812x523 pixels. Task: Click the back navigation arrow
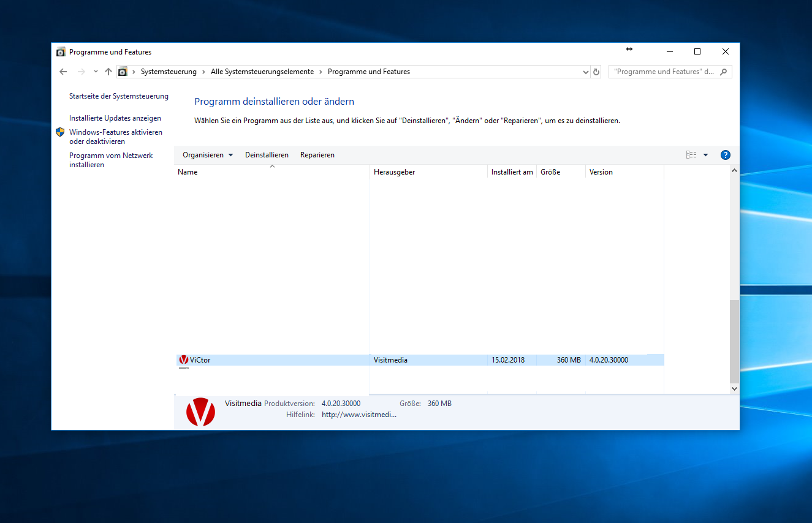63,72
